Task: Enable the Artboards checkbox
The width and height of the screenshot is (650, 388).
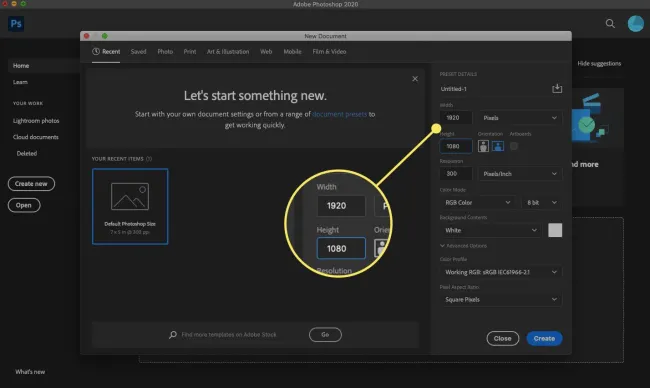Action: (x=514, y=146)
